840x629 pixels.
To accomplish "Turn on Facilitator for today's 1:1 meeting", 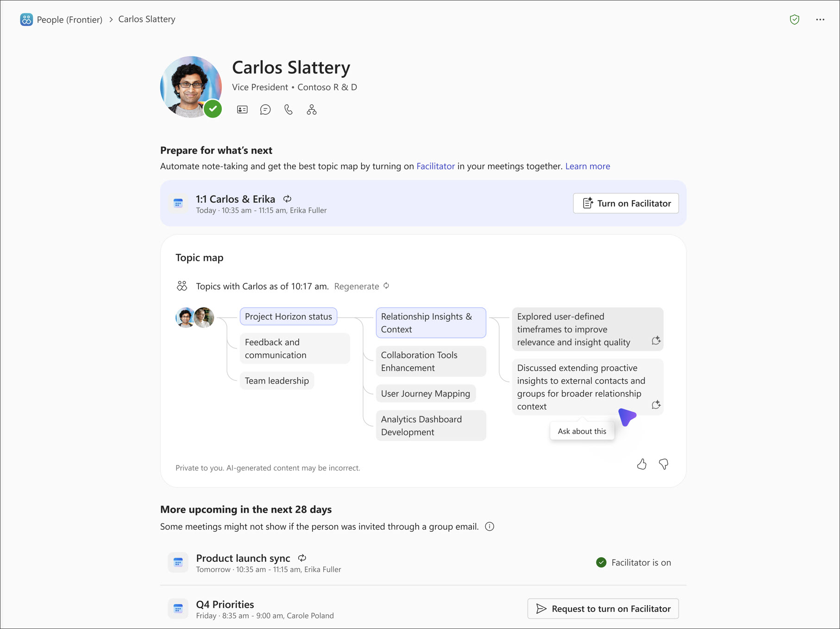I will pos(626,203).
